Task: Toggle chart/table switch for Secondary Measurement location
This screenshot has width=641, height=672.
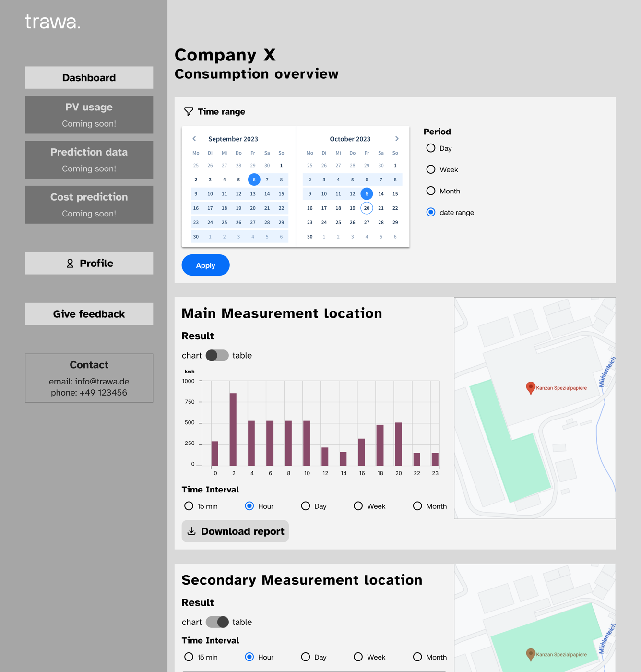Action: coord(217,622)
